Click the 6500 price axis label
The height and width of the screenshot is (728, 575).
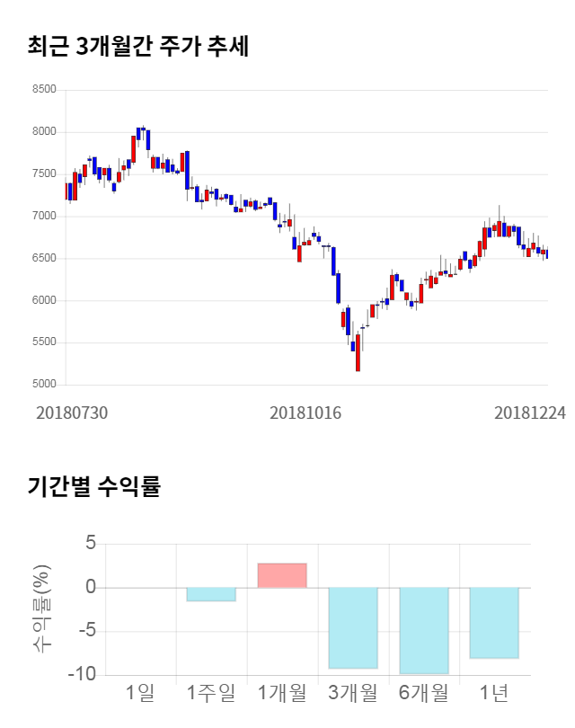(x=43, y=259)
